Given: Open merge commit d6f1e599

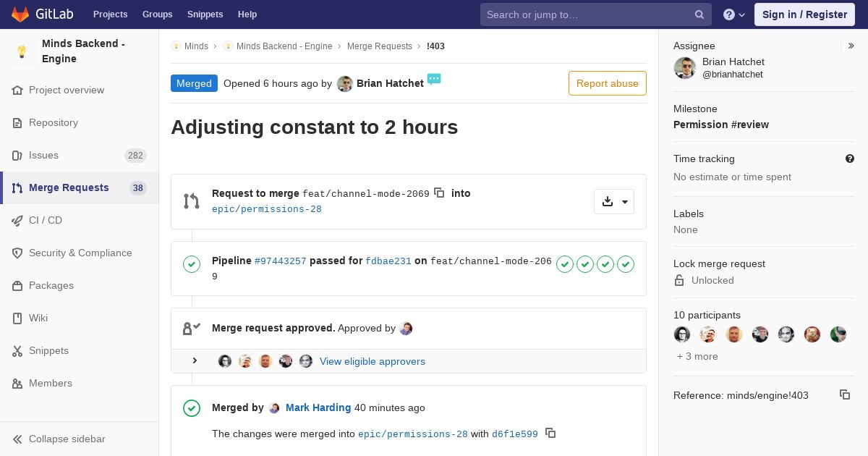Looking at the screenshot, I should tap(515, 434).
